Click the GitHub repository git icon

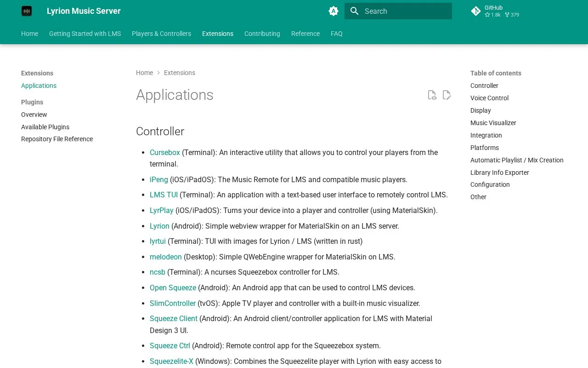pyautogui.click(x=476, y=11)
